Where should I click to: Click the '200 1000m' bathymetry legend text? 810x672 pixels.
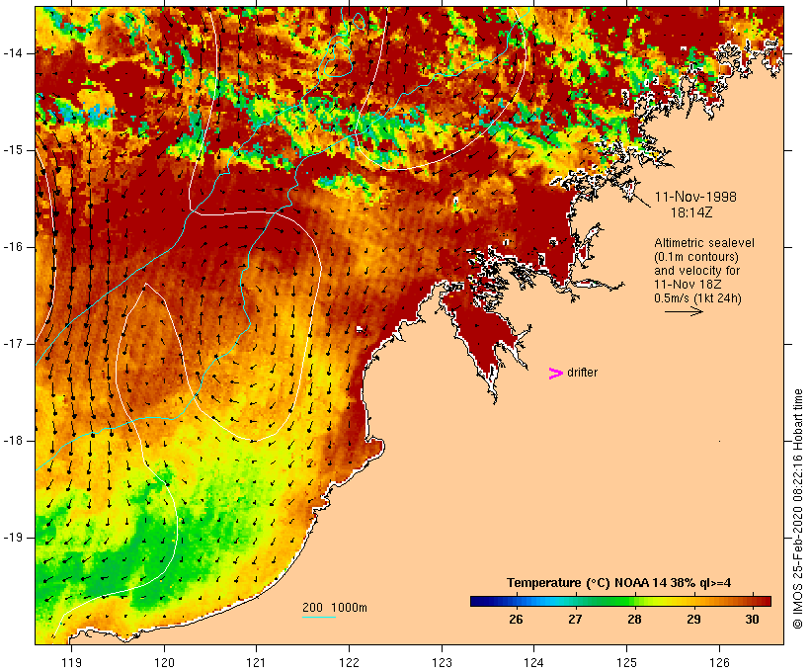pyautogui.click(x=335, y=608)
